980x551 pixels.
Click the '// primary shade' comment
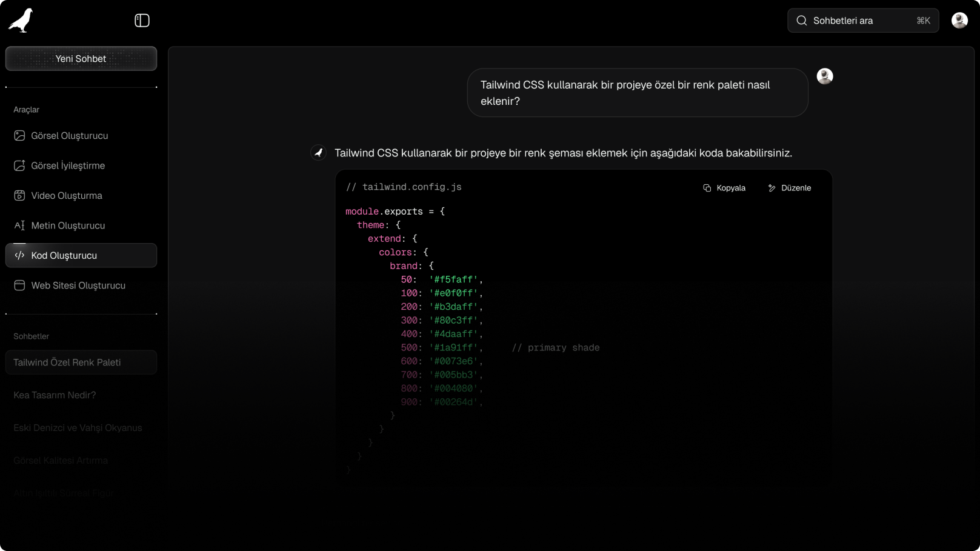click(x=556, y=348)
